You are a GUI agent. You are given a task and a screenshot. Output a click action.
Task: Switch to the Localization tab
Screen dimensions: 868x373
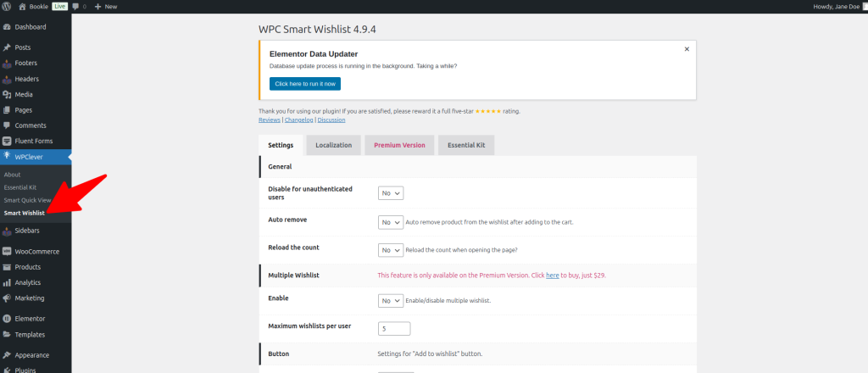[334, 145]
